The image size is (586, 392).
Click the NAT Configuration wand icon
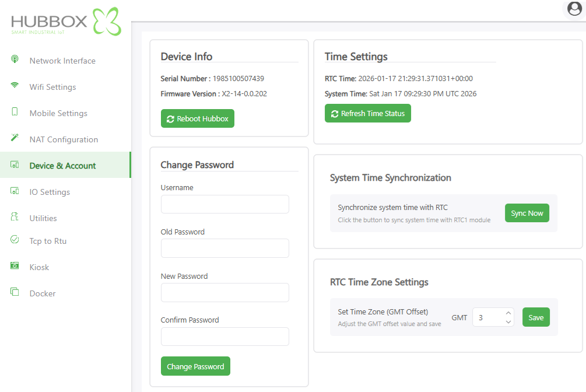15,138
